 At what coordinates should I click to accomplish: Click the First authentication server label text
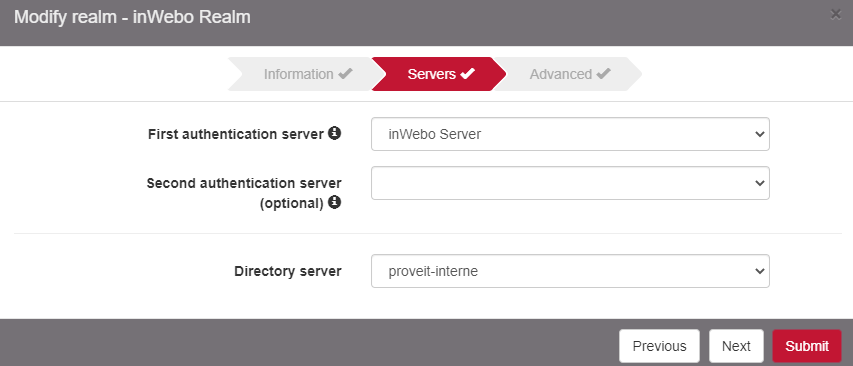(236, 134)
